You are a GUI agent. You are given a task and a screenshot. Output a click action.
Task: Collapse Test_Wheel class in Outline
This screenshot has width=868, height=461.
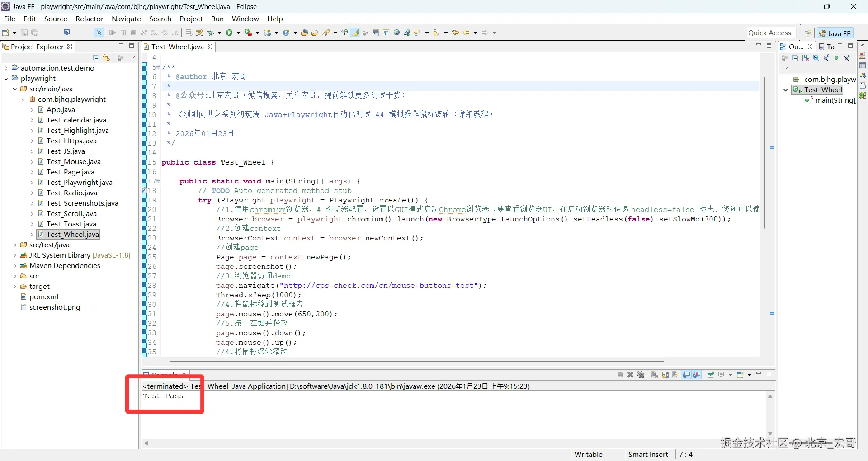(x=786, y=90)
